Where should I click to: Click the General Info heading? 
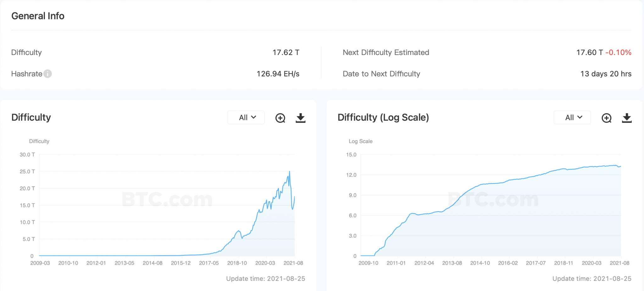coord(38,16)
